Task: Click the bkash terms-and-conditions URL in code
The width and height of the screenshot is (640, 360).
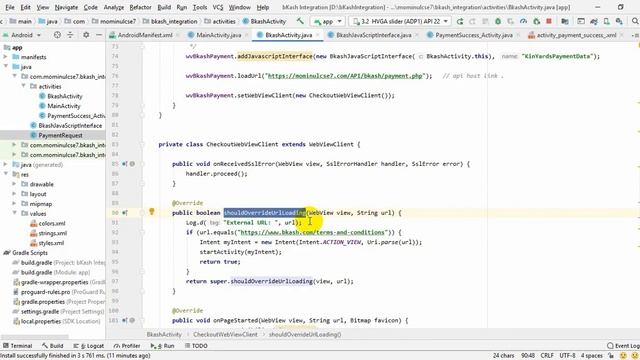Action: (x=312, y=232)
